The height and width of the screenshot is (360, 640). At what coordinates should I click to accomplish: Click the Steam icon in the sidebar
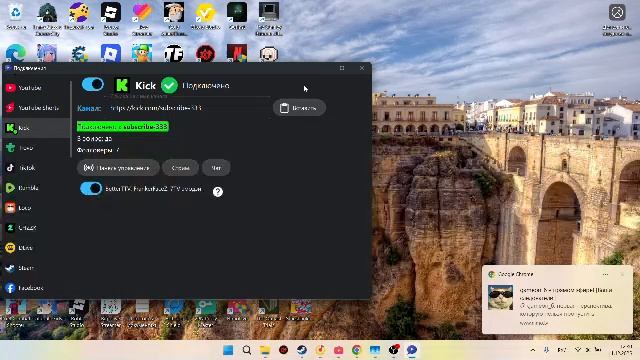(x=10, y=268)
